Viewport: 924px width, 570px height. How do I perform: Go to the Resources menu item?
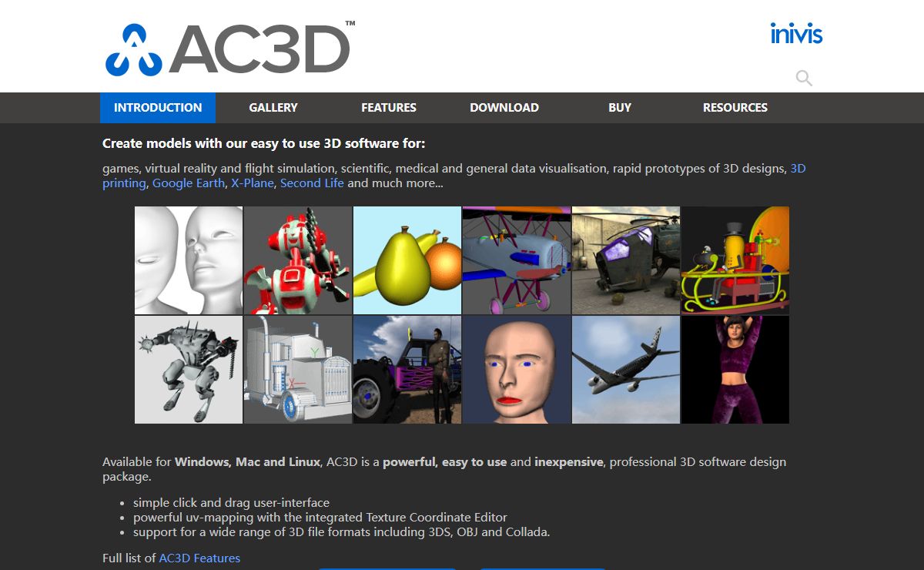coord(735,108)
